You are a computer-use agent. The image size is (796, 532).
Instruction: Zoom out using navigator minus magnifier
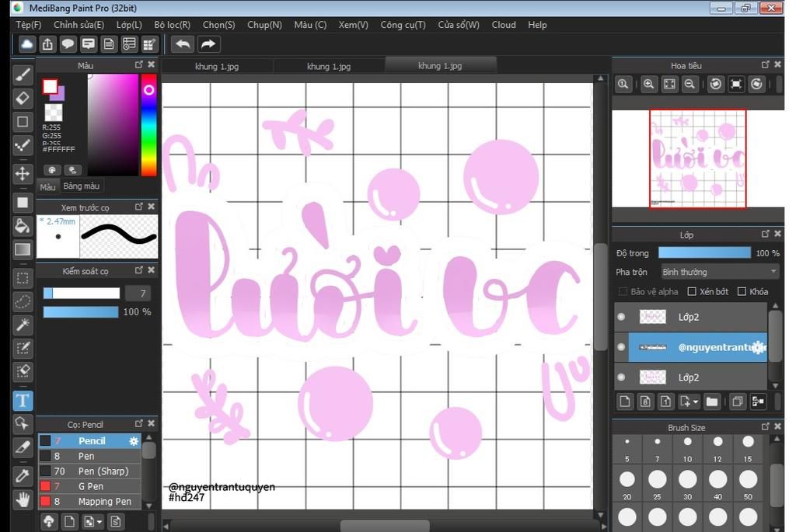(690, 84)
